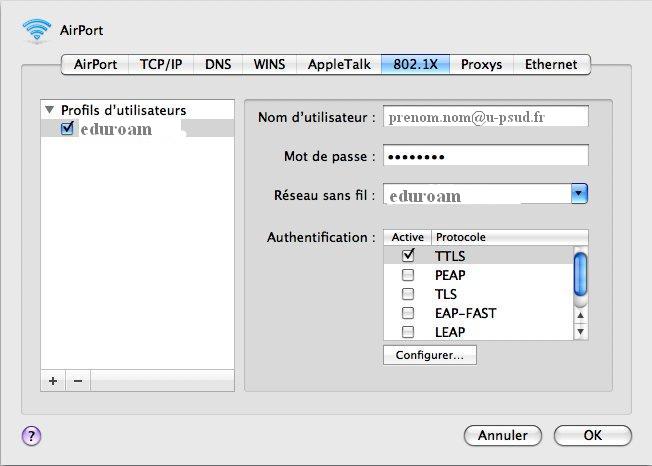652x466 pixels.
Task: Select the LEAP protocol row text
Action: pyautogui.click(x=450, y=332)
